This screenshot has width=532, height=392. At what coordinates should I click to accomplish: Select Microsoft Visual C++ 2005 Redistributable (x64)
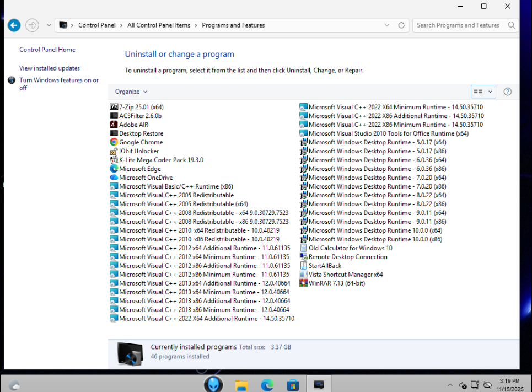pyautogui.click(x=179, y=204)
